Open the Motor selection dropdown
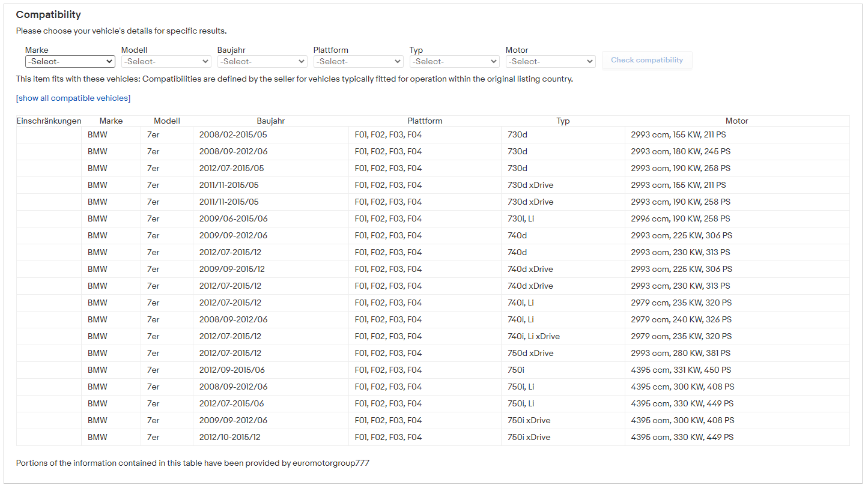868x488 pixels. [x=550, y=61]
